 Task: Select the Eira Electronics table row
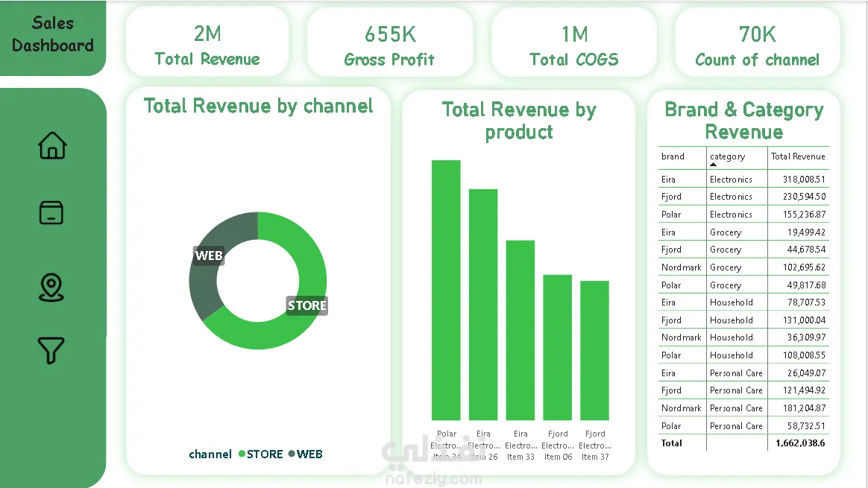(743, 180)
